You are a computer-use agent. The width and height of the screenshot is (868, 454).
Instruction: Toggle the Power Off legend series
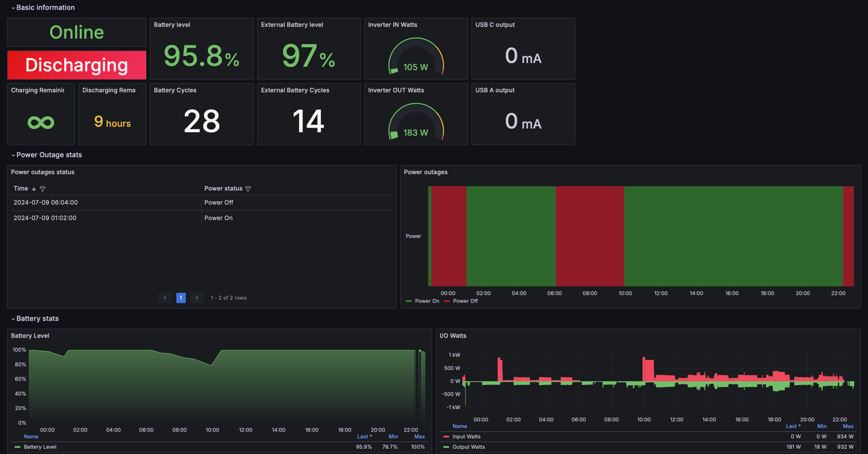(x=465, y=301)
